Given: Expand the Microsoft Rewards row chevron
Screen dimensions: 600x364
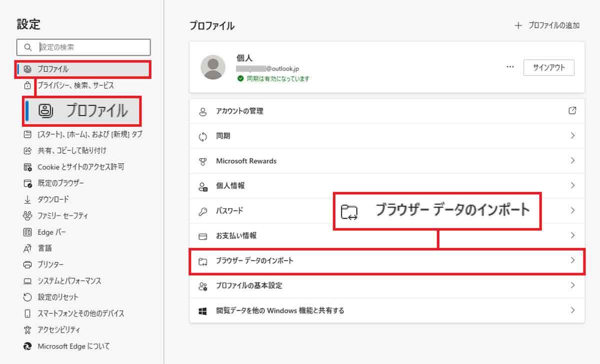Looking at the screenshot, I should click(572, 161).
